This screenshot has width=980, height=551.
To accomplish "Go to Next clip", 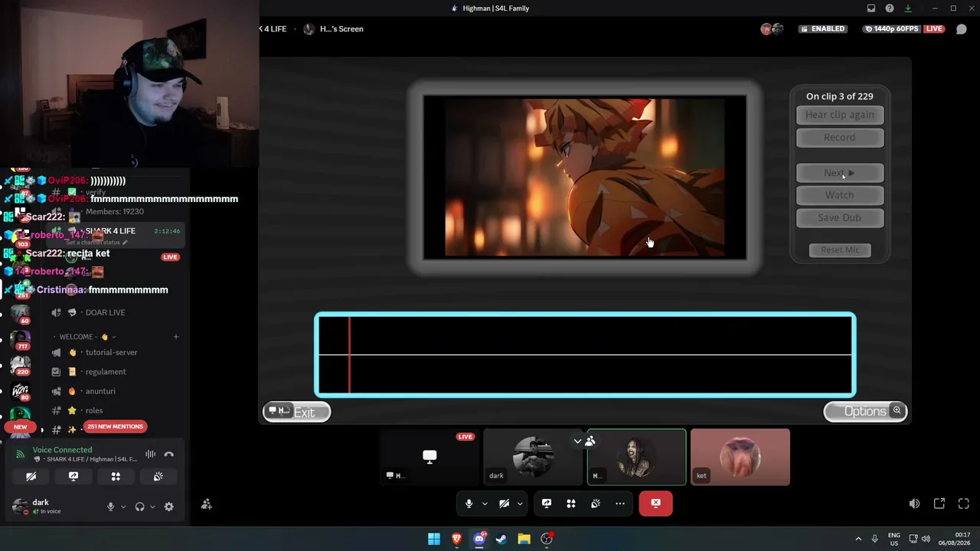I will 840,173.
